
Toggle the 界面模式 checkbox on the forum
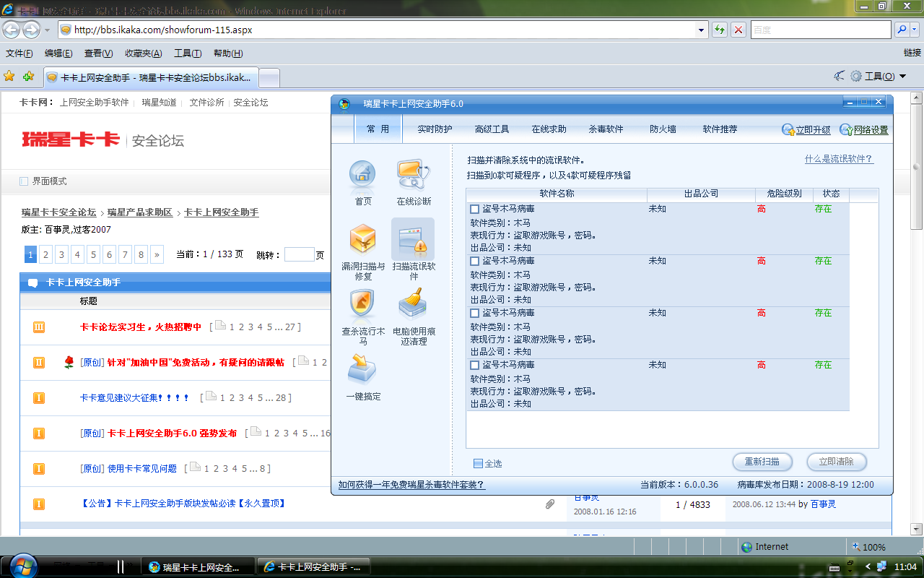[x=24, y=181]
